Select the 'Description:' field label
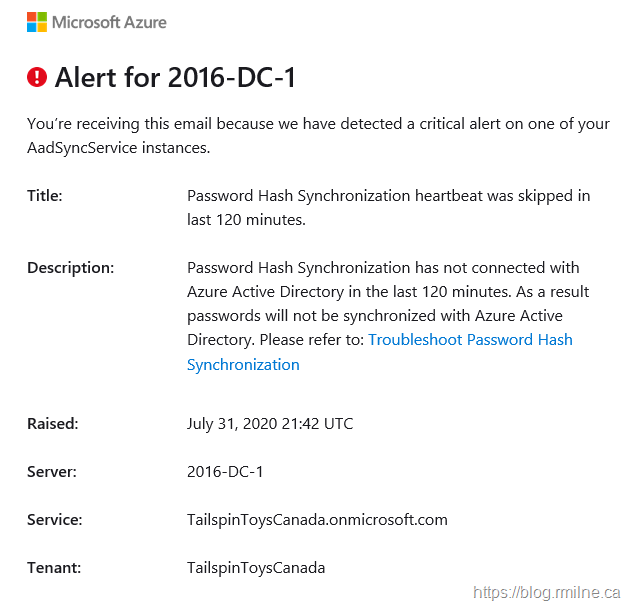This screenshot has height=603, width=629. (x=70, y=268)
